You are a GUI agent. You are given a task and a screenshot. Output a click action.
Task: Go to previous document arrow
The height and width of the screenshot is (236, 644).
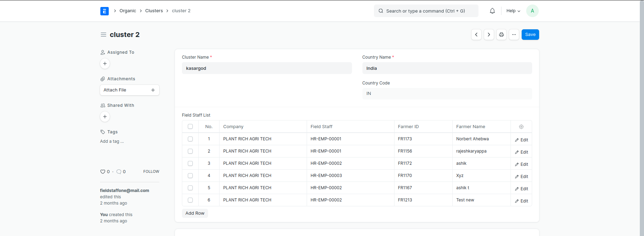(476, 35)
